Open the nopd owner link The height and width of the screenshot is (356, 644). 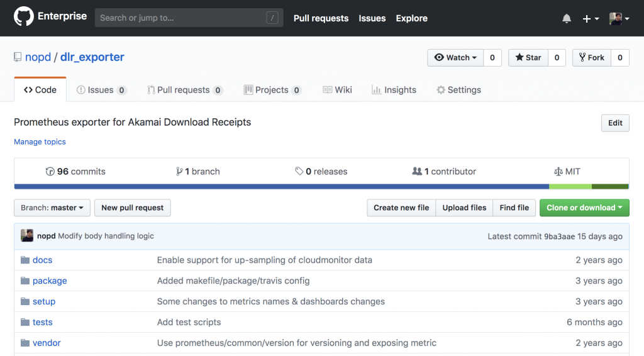(x=38, y=57)
